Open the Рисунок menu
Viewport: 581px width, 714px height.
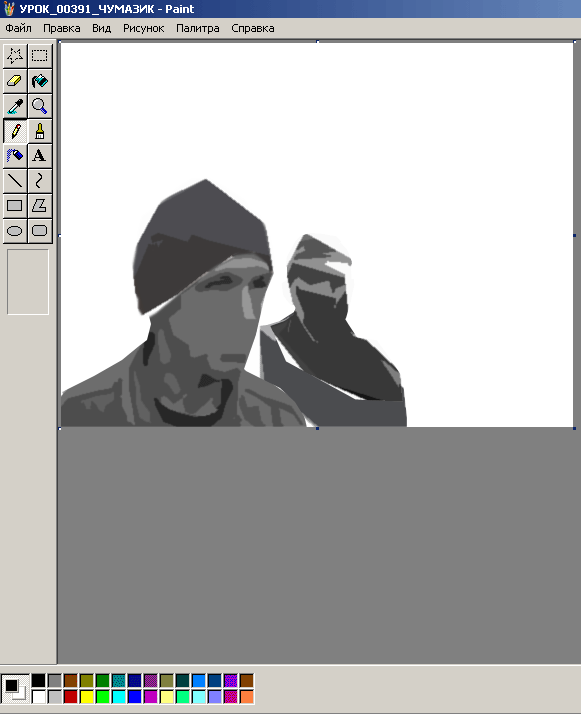click(143, 28)
